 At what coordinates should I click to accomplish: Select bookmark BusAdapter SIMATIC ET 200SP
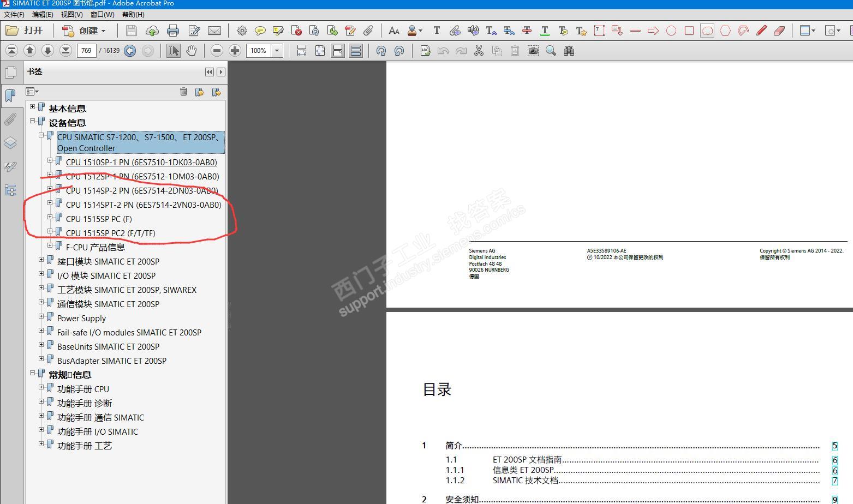coord(112,361)
